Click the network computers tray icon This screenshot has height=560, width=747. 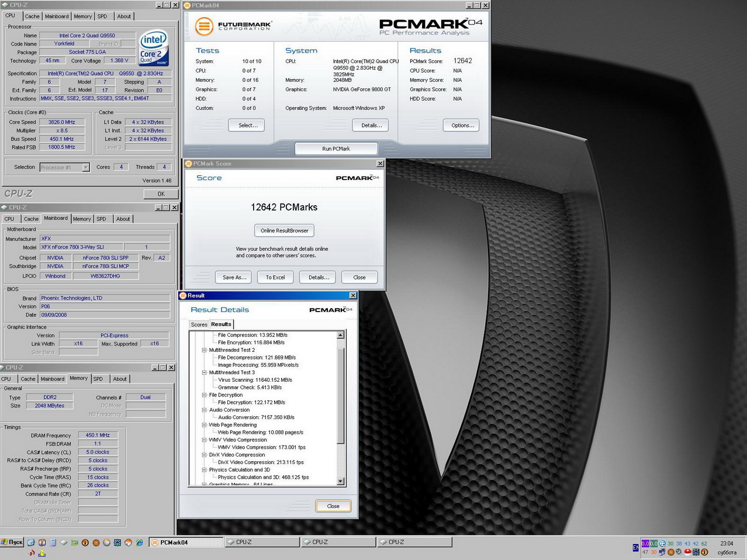click(662, 552)
